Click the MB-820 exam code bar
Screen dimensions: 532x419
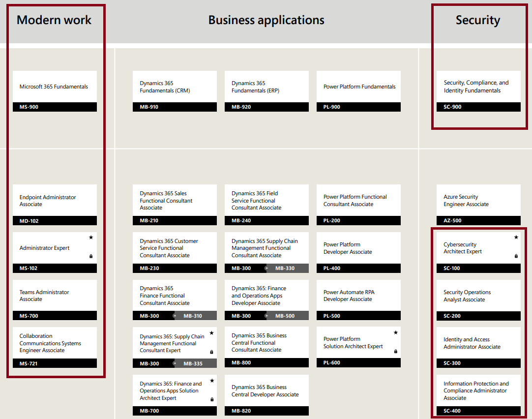pos(266,411)
